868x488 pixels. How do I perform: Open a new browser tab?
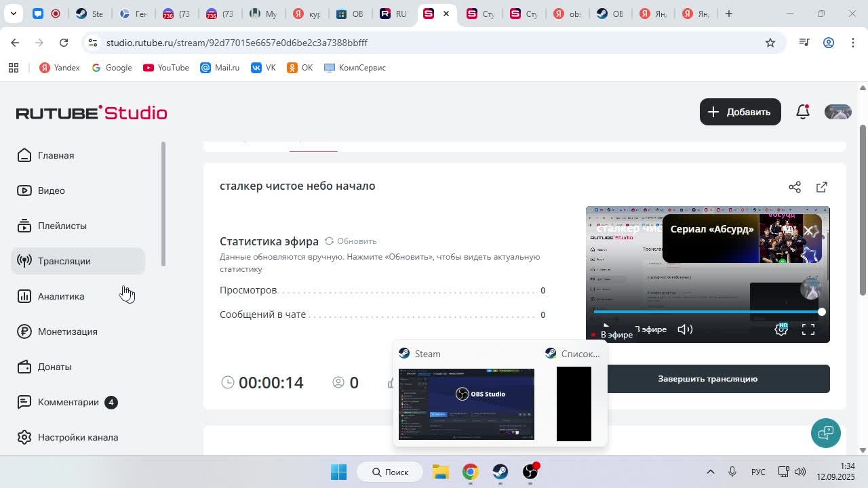click(x=729, y=14)
